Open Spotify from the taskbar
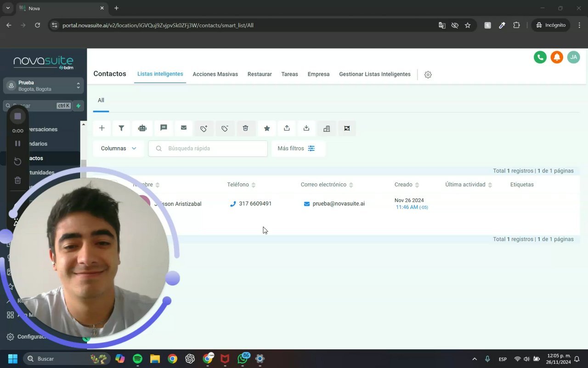The image size is (588, 368). coord(137,359)
